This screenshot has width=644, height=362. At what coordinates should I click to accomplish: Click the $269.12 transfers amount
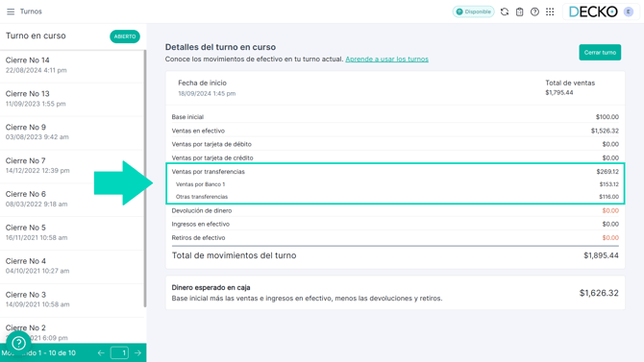[x=607, y=172]
